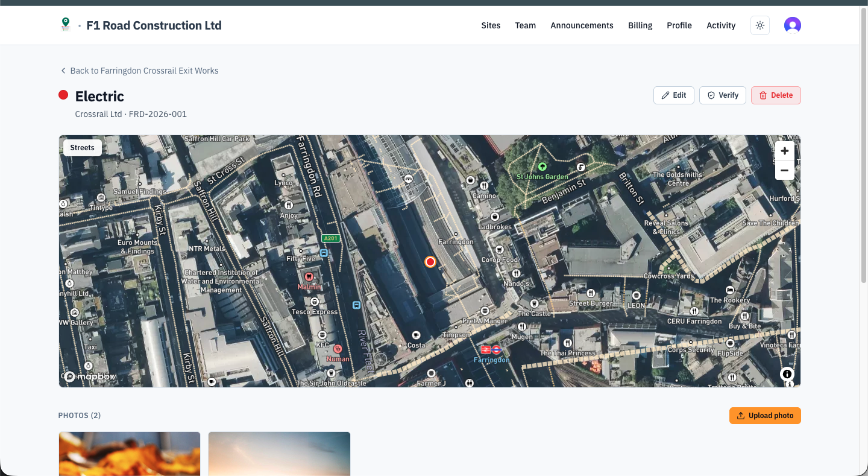Click the Anjoy restaurant icon
Image resolution: width=868 pixels, height=476 pixels.
click(x=289, y=205)
